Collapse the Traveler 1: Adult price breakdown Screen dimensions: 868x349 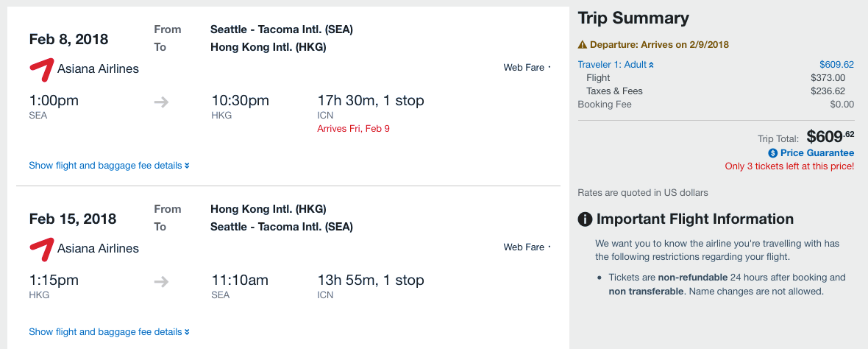click(616, 64)
